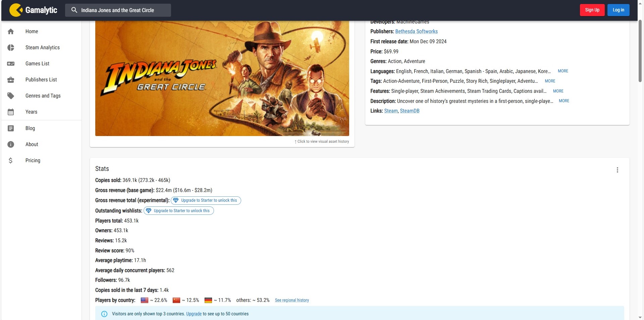Click the Average playtime 17.1h text

121,260
